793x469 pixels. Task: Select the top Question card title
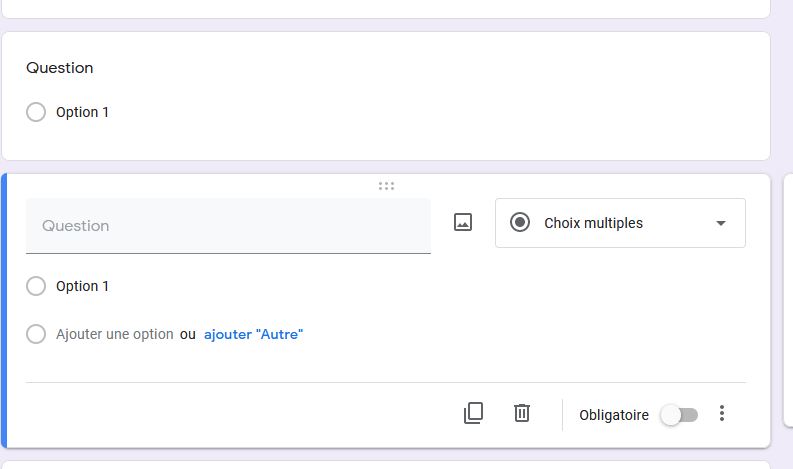pos(60,68)
